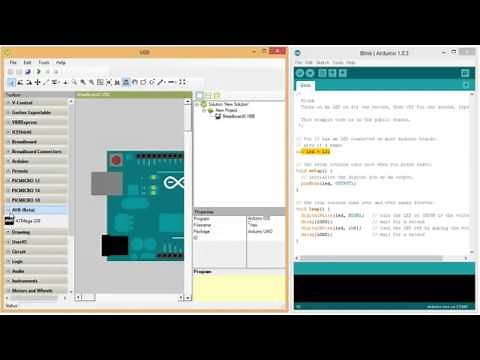The height and width of the screenshot is (360, 480).
Task: Click the four-dot icon in VBB toolbar
Action: (182, 82)
